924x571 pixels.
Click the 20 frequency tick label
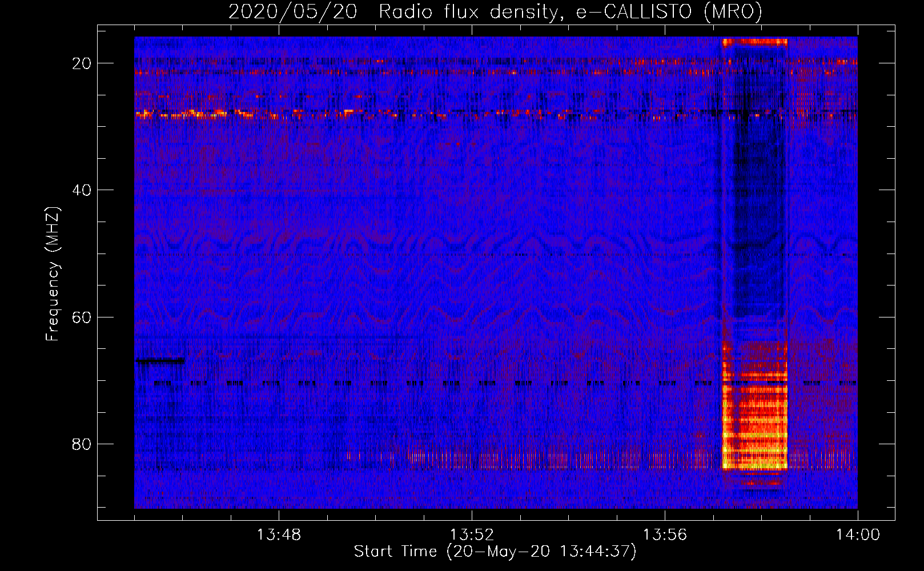tap(82, 63)
